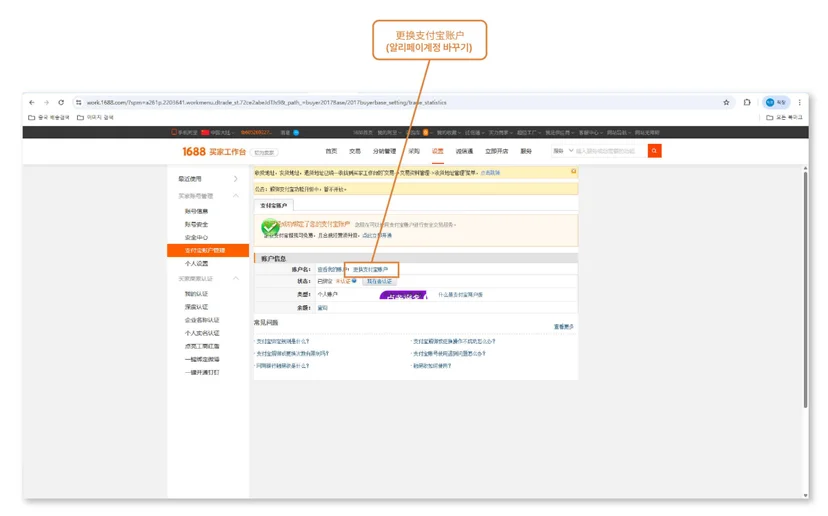
Task: Click the 点此立即开通 link
Action: [x=377, y=236]
